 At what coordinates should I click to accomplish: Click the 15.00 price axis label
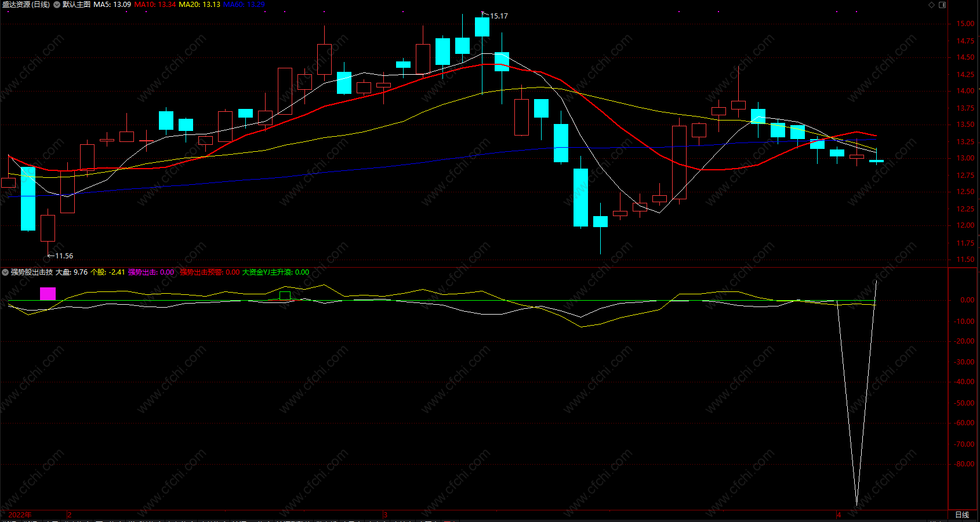966,24
